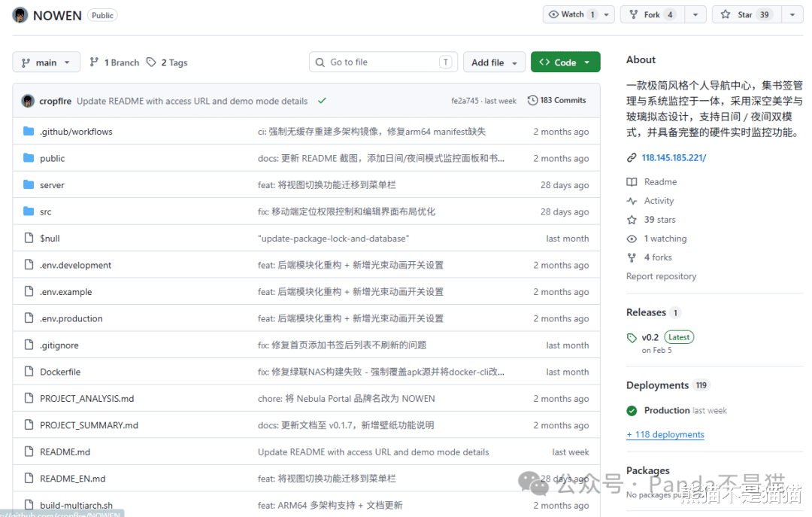Click the fork icon beside 4 forks
Viewport: 812px width, 517px height.
pyautogui.click(x=632, y=257)
